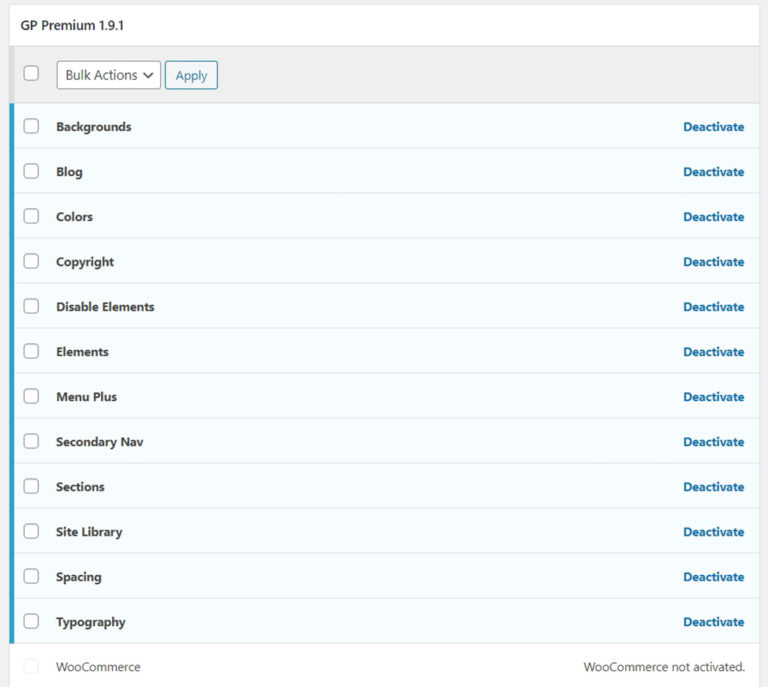The height and width of the screenshot is (687, 768).
Task: Click the disabled WooCommerce checkbox
Action: [31, 667]
